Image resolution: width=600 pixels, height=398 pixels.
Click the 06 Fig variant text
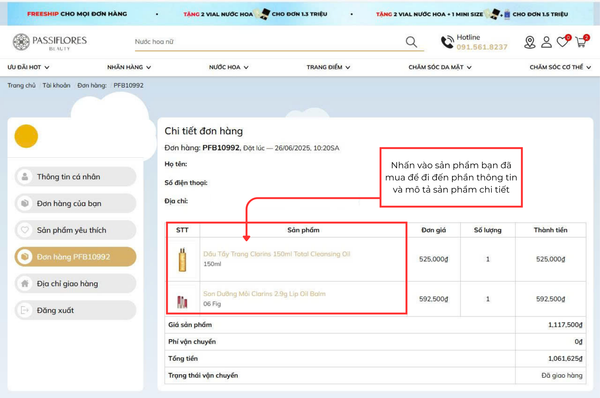point(212,304)
